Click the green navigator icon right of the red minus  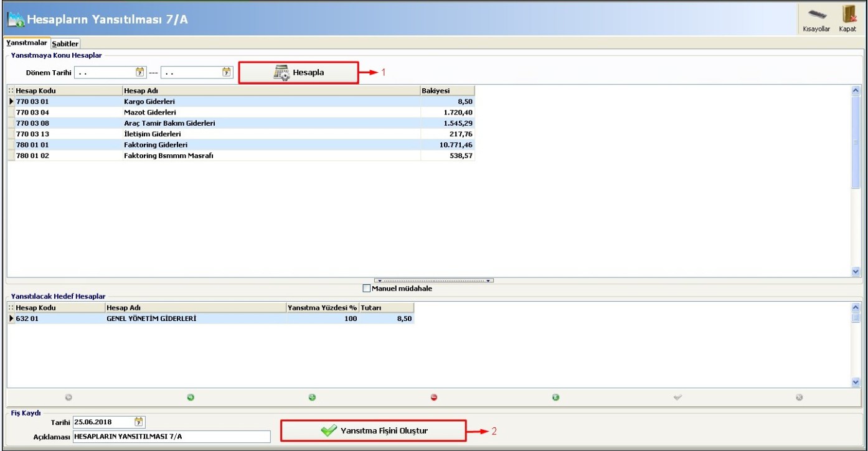555,397
